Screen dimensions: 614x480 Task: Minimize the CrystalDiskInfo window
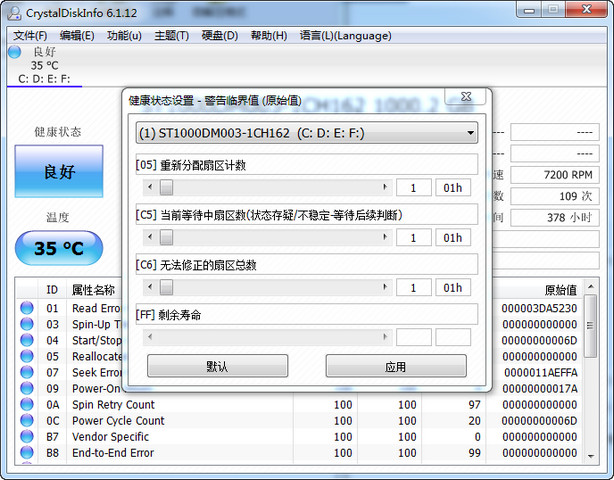pyautogui.click(x=529, y=10)
